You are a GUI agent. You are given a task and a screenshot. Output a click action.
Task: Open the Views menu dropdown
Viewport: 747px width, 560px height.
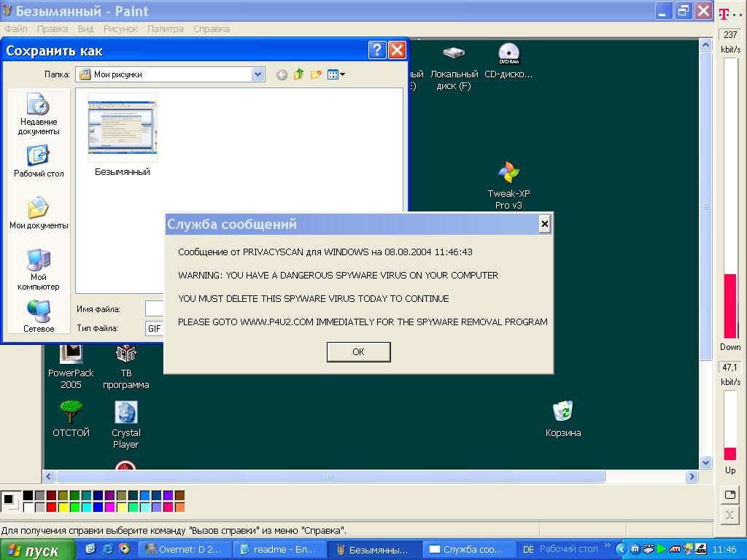tap(336, 74)
